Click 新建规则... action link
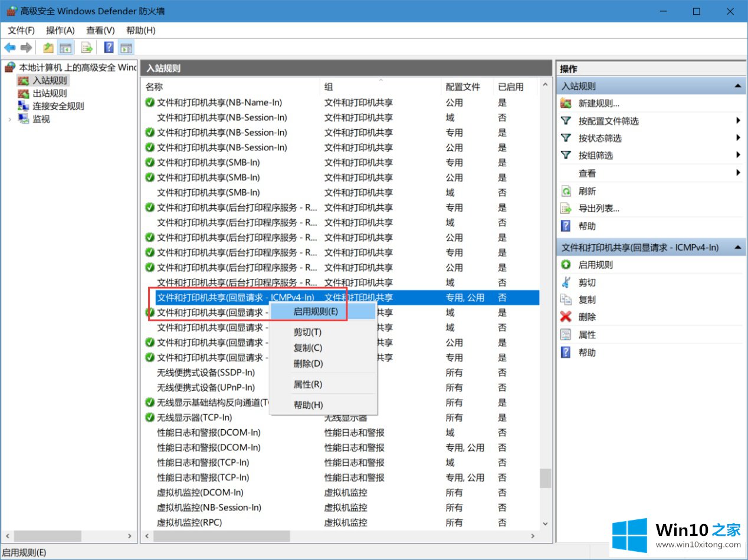Screen dimensions: 748x560 [x=599, y=103]
